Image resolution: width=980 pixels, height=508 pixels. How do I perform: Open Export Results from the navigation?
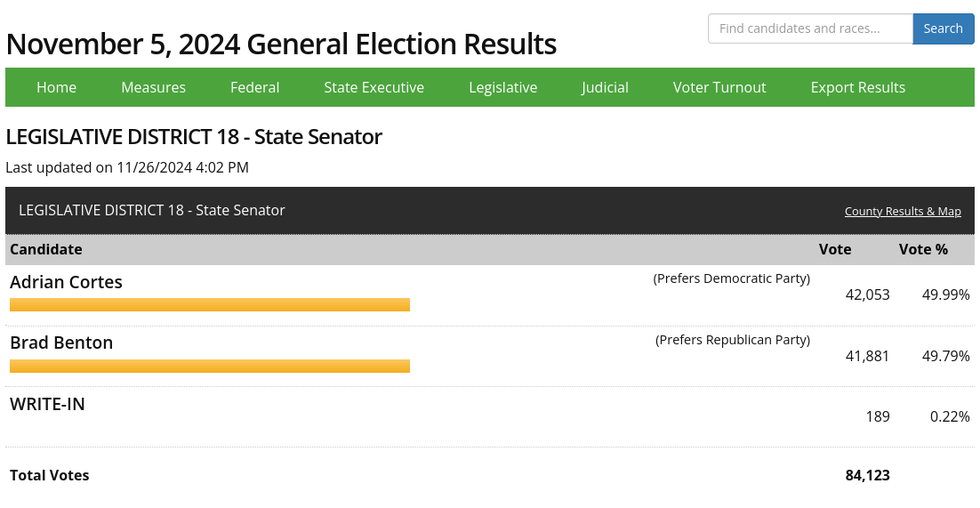click(x=857, y=87)
